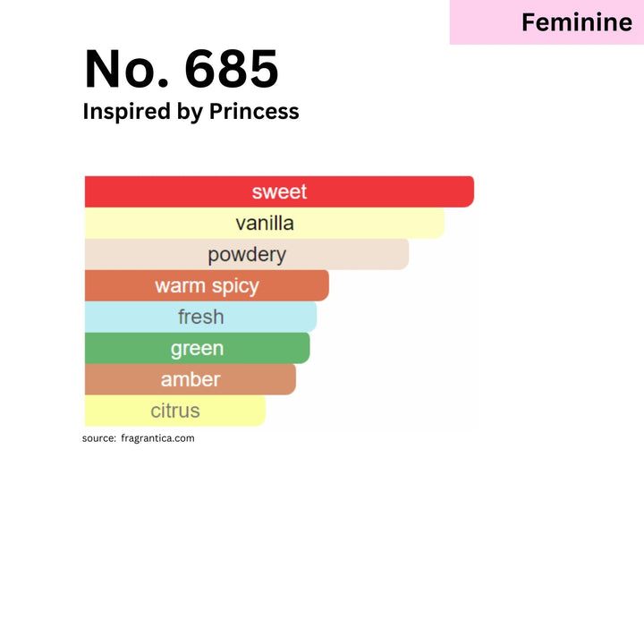Image resolution: width=644 pixels, height=644 pixels.
Task: Select the yellow citrus accord bar
Action: pyautogui.click(x=175, y=411)
